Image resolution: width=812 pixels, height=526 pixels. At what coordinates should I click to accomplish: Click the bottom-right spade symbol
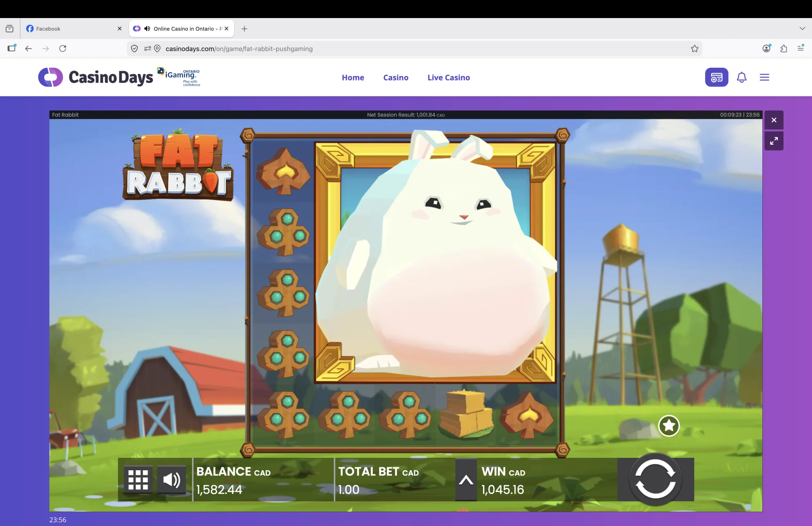click(527, 415)
